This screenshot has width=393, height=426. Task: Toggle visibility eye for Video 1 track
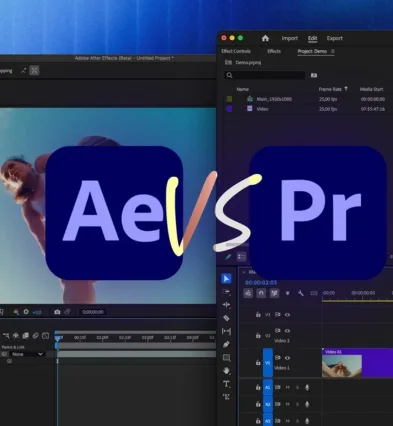pos(287,358)
